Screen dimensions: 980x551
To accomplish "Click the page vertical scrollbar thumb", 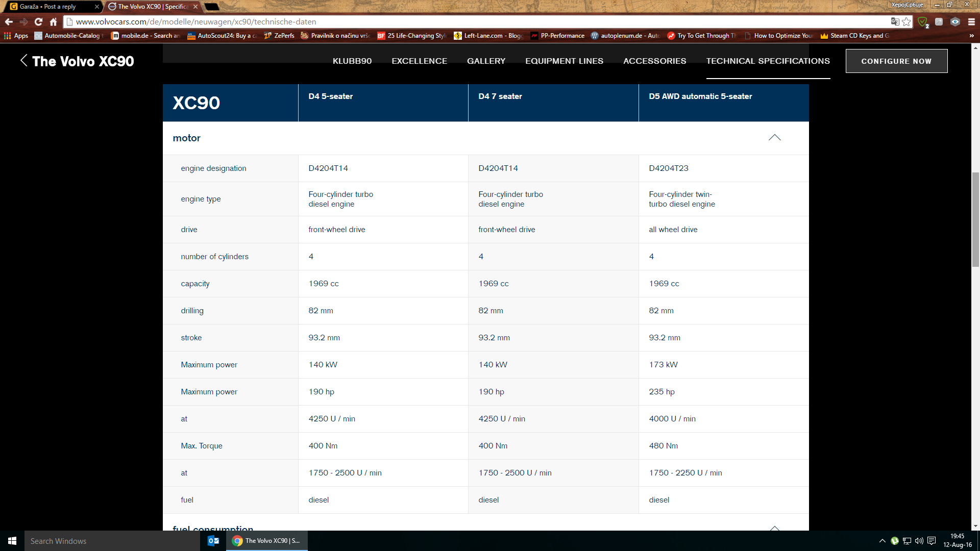I will (975, 219).
